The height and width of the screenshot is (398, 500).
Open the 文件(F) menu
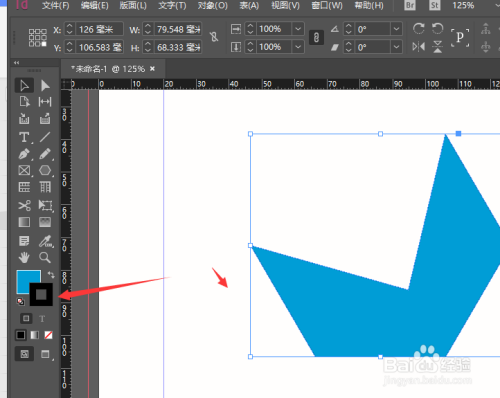pyautogui.click(x=56, y=5)
